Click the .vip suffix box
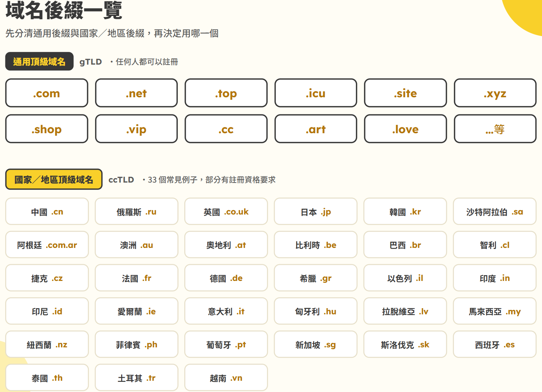542x392 pixels. pyautogui.click(x=136, y=129)
